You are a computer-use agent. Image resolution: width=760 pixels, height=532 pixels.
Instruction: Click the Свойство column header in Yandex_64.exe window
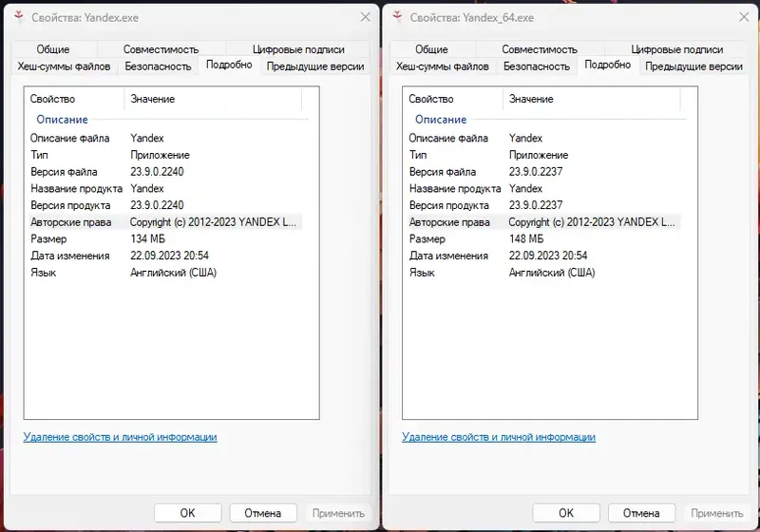click(453, 100)
